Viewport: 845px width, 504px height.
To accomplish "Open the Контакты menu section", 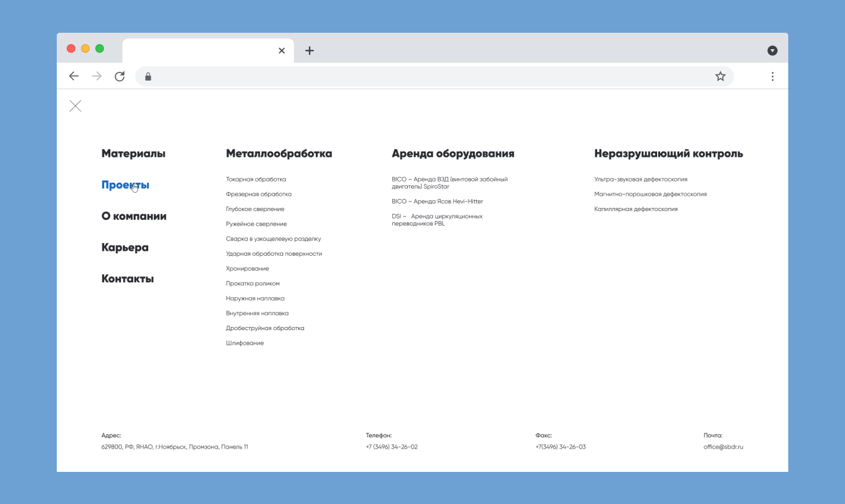I will pos(127,278).
